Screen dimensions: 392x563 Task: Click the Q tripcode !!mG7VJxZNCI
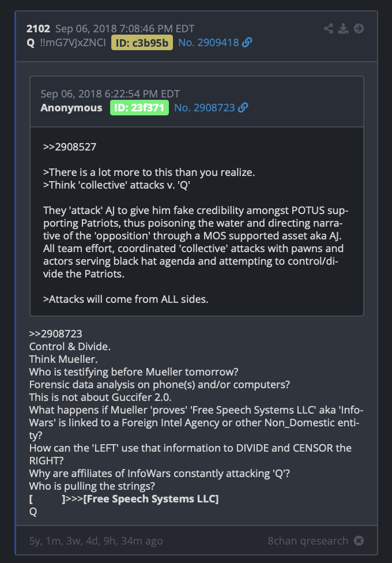(73, 43)
